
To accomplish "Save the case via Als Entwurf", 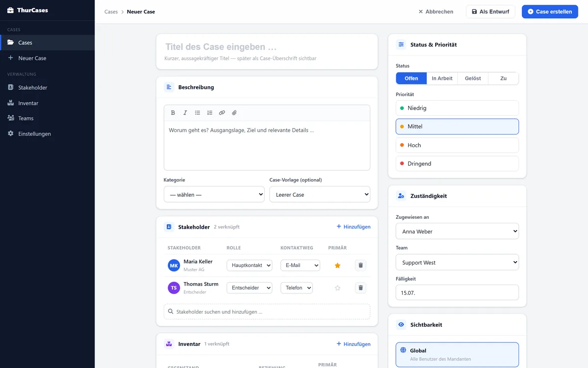I will (490, 12).
